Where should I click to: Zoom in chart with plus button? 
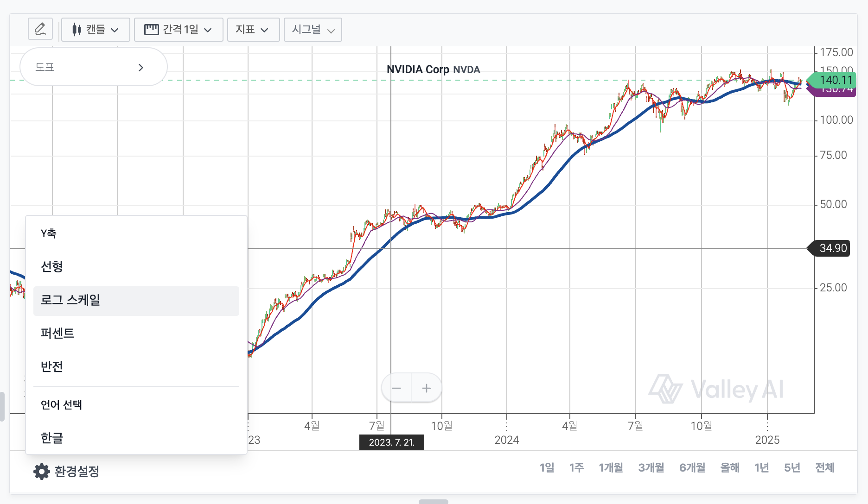[x=427, y=388]
